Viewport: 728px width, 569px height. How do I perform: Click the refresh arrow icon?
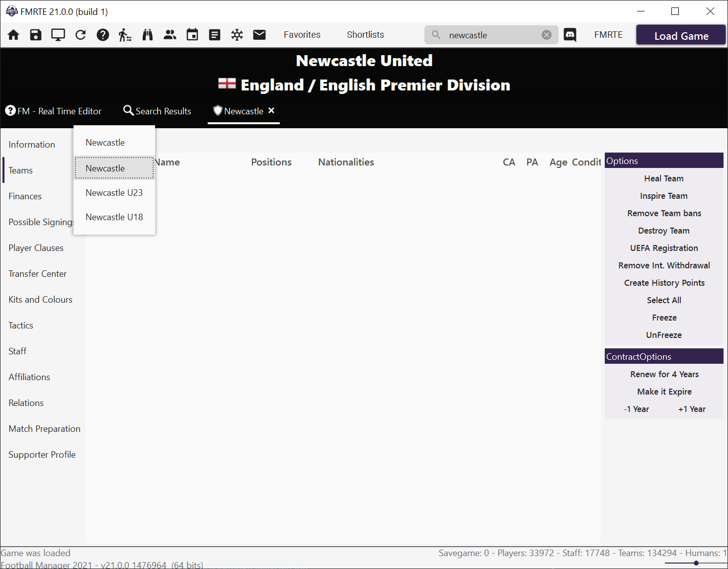[x=81, y=35]
